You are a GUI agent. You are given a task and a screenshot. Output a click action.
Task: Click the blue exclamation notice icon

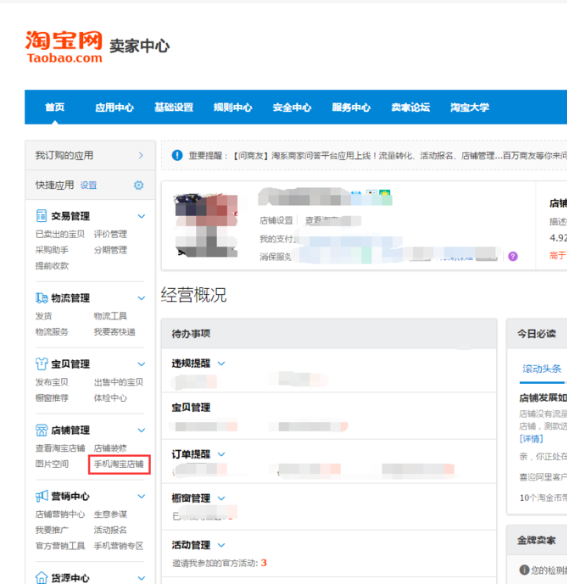tap(177, 155)
